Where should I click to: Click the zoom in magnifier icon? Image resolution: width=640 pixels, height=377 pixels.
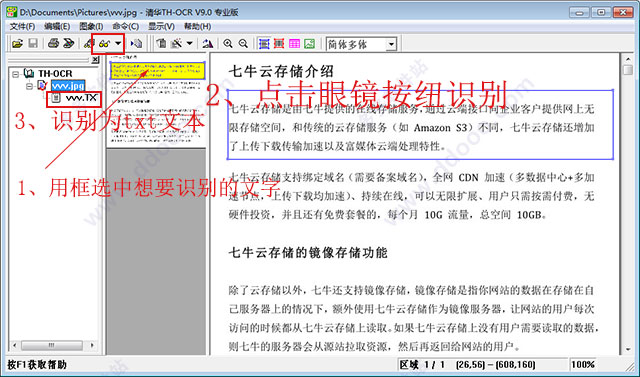228,43
